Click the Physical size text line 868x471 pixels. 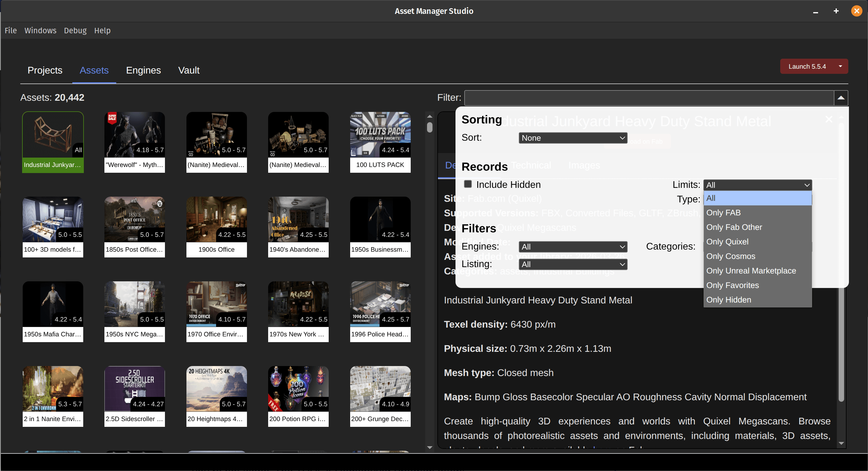527,348
